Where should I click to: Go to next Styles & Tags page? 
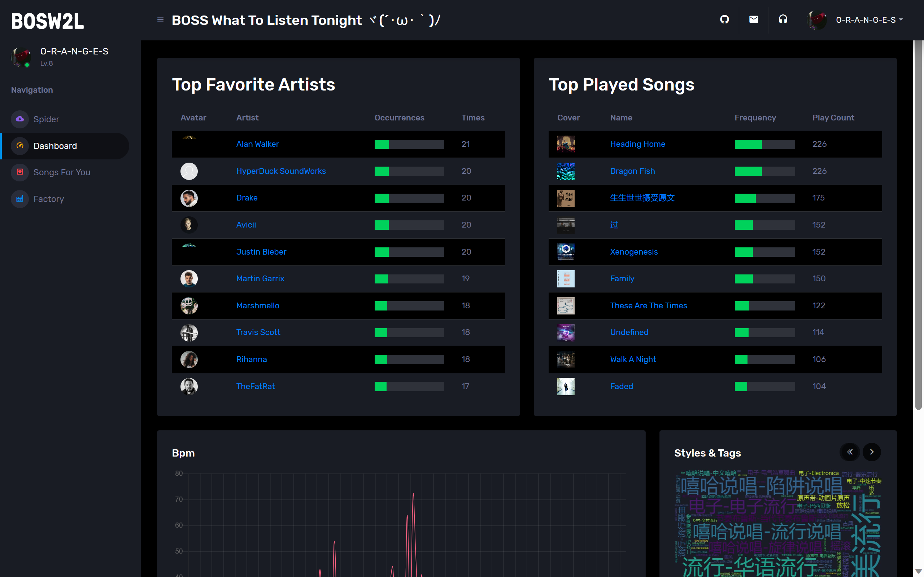tap(872, 452)
